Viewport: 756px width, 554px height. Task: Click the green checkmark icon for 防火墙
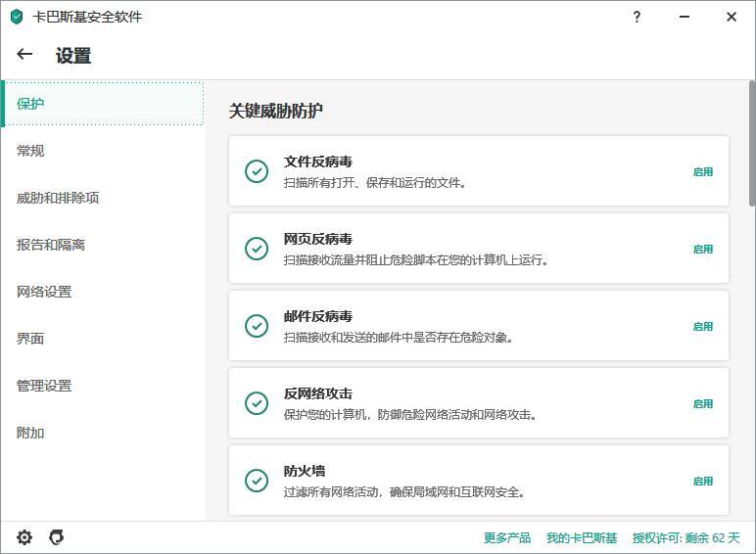(257, 481)
